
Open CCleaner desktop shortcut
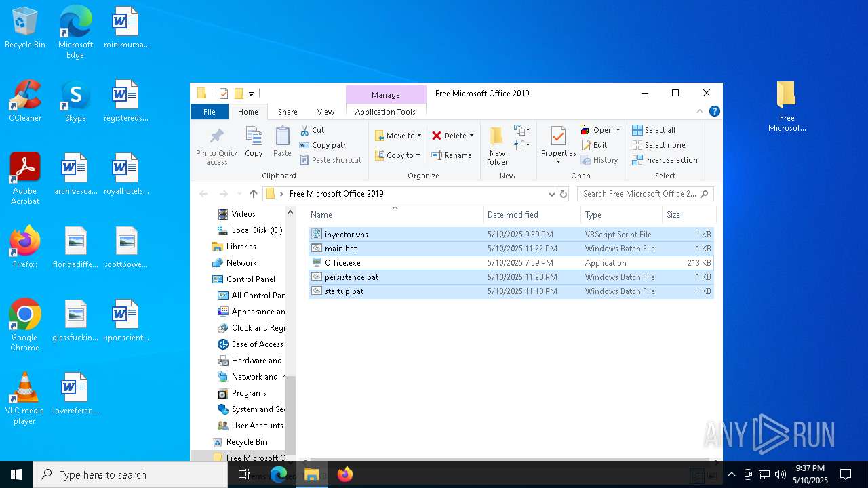pos(25,102)
